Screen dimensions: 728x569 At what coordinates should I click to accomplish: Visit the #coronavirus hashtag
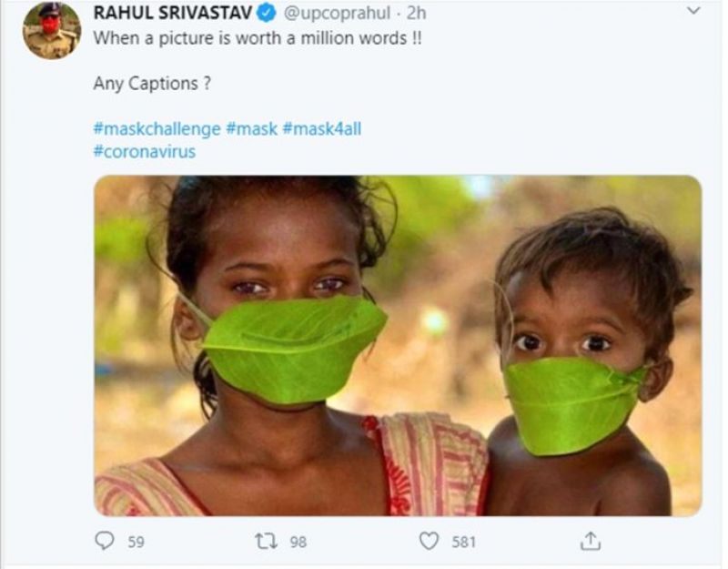tap(144, 151)
